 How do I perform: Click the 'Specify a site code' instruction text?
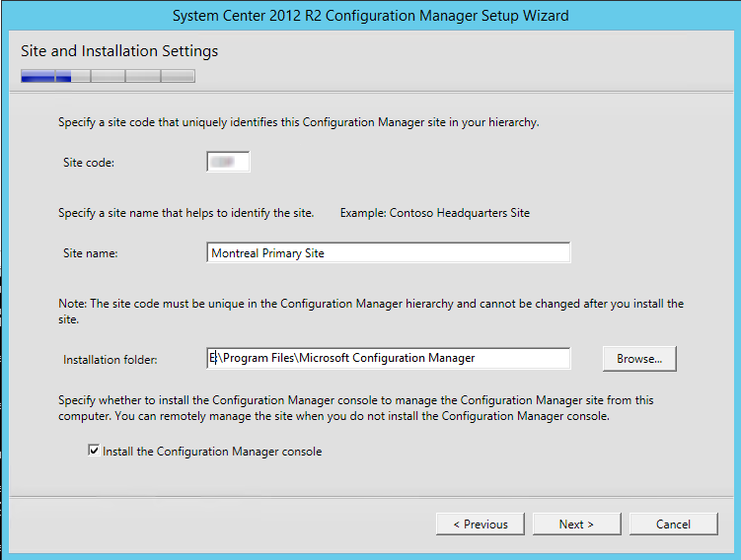pos(299,122)
